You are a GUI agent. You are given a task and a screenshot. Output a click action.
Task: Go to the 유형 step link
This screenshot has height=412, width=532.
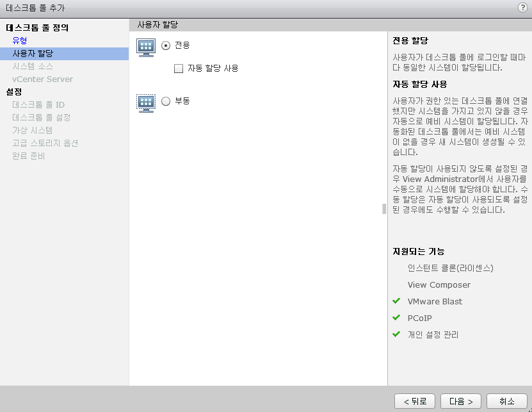[20, 40]
